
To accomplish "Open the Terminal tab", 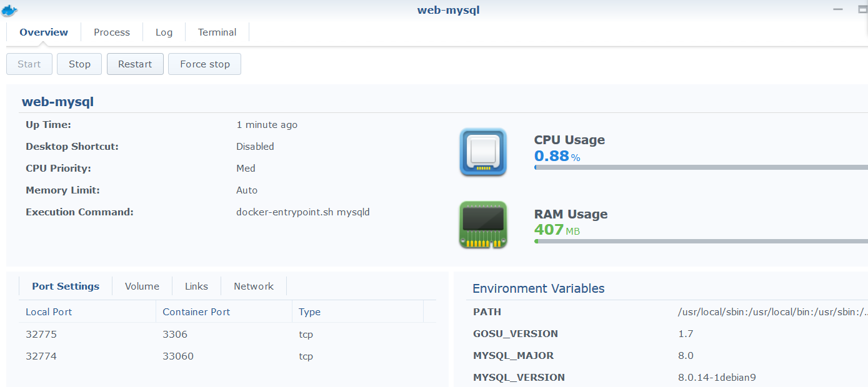I will coord(217,32).
